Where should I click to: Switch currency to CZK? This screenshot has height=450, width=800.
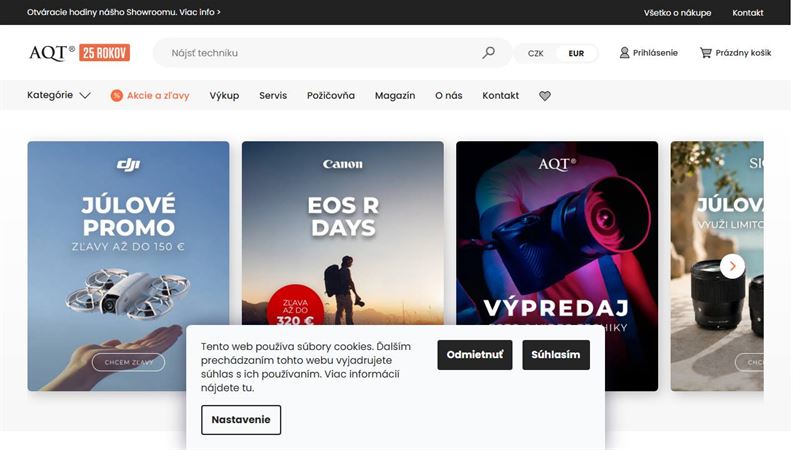(x=535, y=53)
